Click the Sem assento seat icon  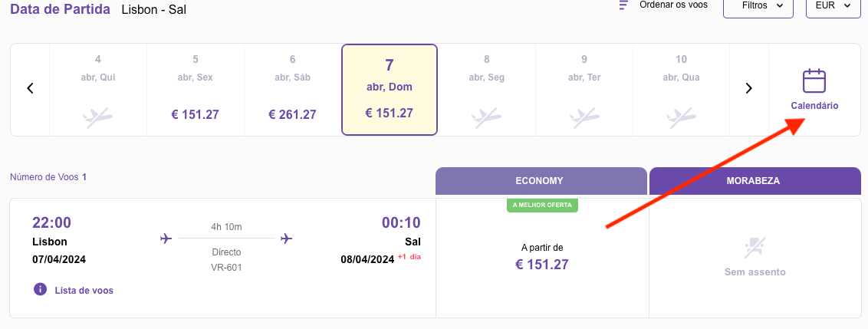click(755, 248)
